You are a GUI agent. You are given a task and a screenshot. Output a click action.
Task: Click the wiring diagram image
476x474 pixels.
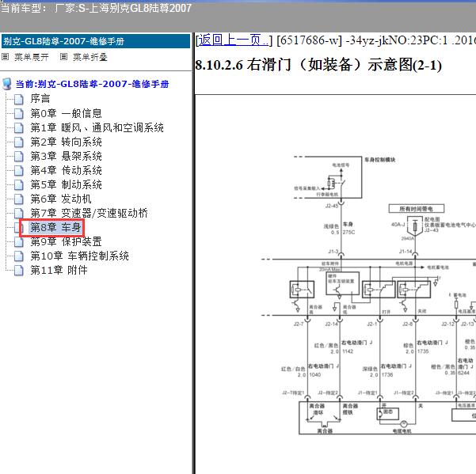pyautogui.click(x=368, y=296)
